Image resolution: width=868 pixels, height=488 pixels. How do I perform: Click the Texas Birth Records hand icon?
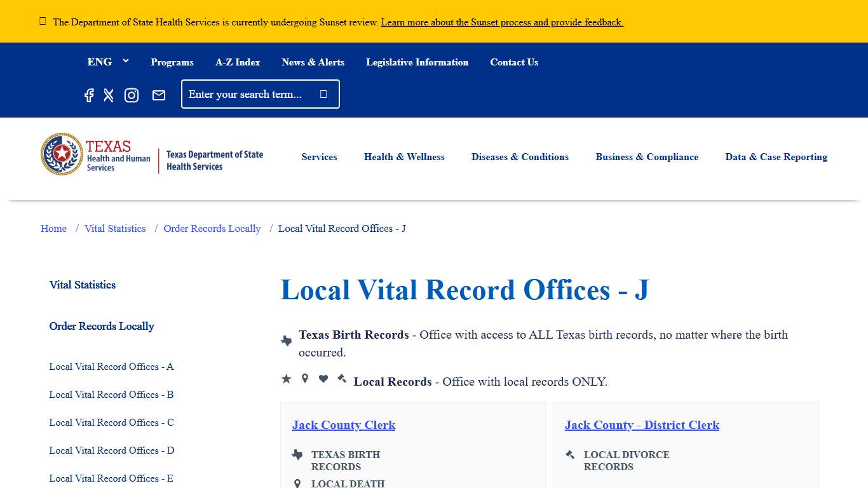(x=286, y=341)
